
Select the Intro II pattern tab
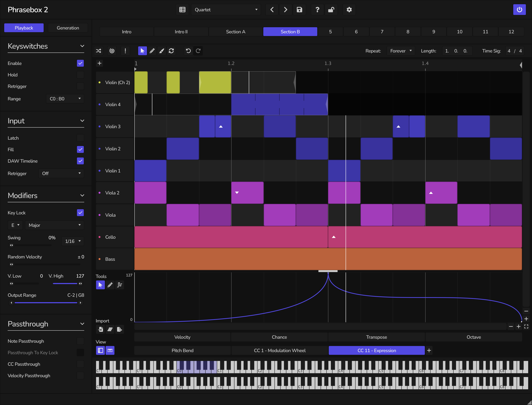coord(181,32)
